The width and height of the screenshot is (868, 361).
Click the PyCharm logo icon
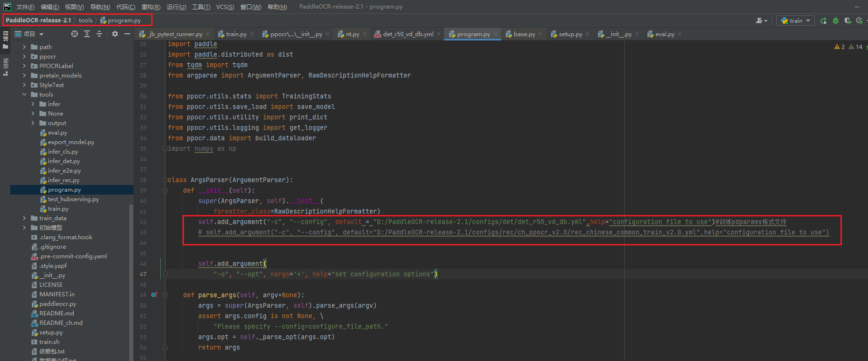7,7
